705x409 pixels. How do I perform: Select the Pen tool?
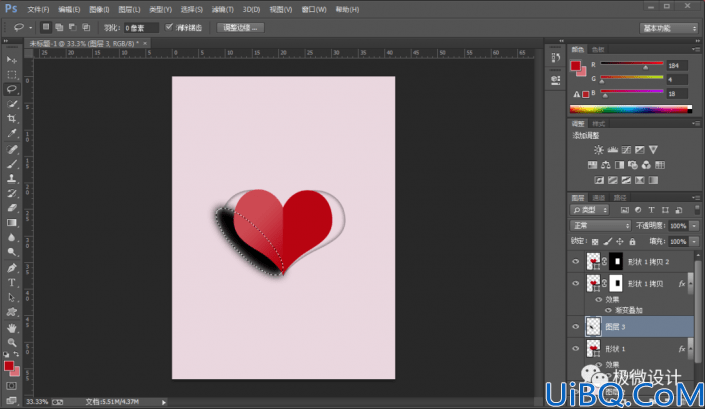coord(12,268)
